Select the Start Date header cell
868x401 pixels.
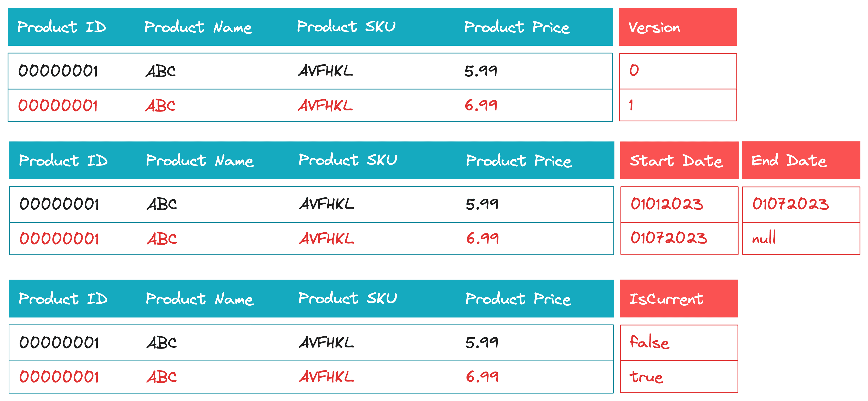tap(679, 160)
